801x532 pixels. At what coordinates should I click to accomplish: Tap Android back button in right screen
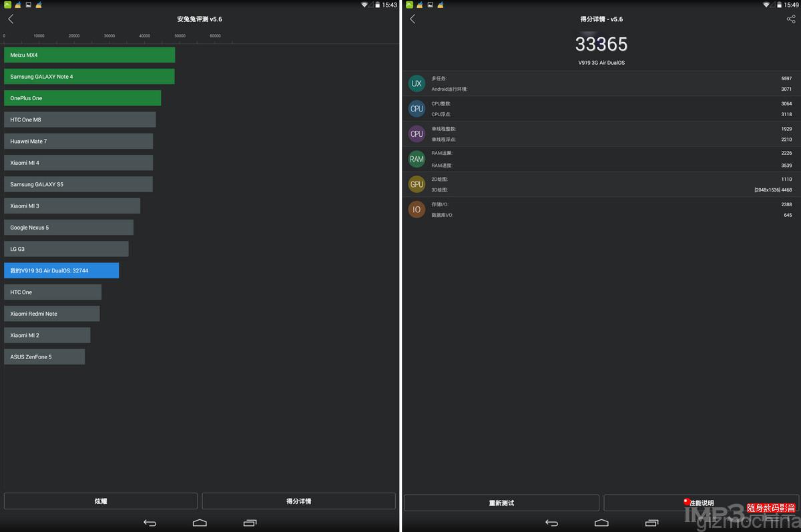551,523
